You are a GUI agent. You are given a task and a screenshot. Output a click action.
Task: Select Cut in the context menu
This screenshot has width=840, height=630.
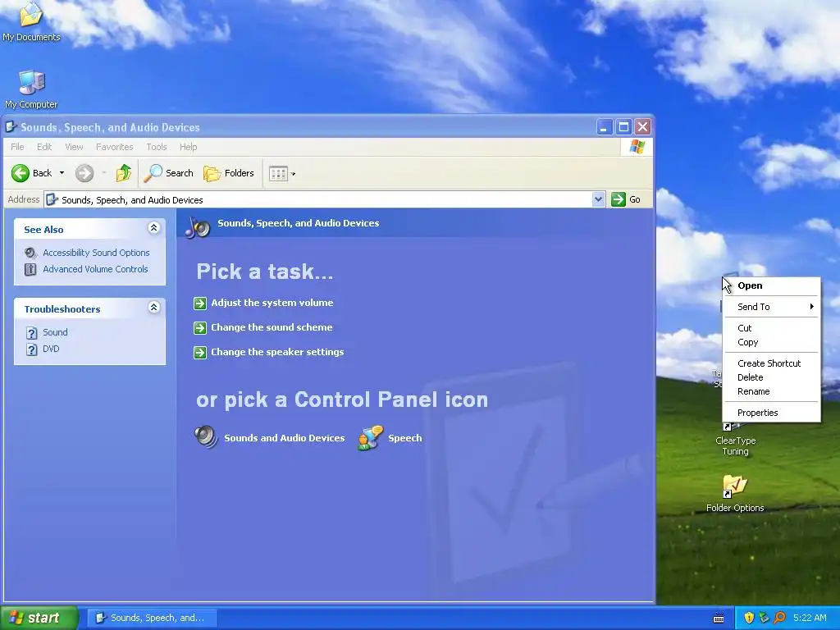(x=771, y=328)
